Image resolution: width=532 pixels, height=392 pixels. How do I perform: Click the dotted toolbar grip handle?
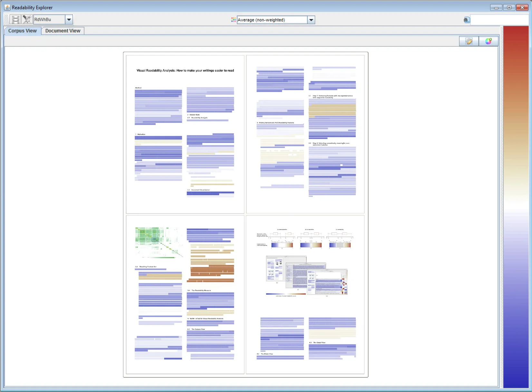pos(6,20)
